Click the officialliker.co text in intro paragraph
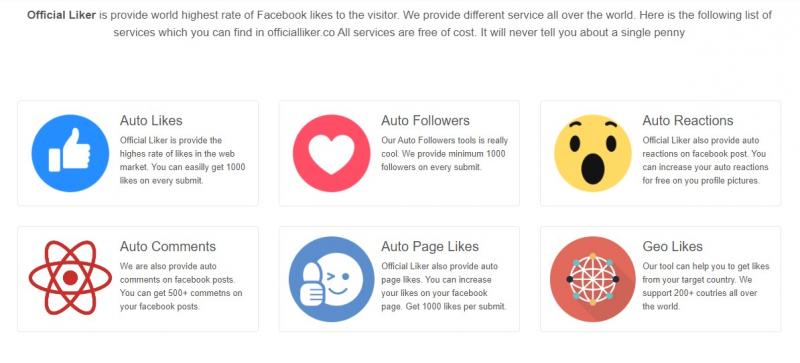800x363 pixels. coord(301,33)
